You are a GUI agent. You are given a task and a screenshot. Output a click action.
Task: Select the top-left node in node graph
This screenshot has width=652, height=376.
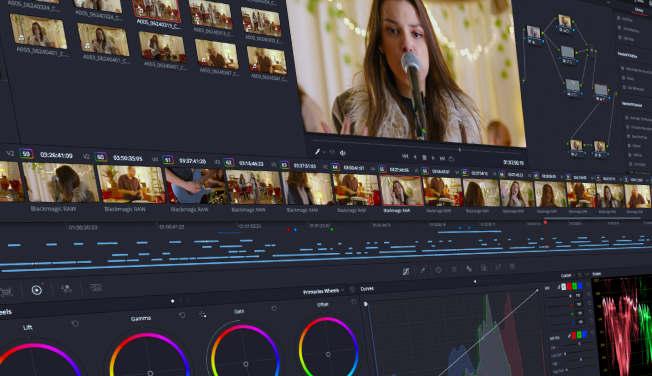533,34
